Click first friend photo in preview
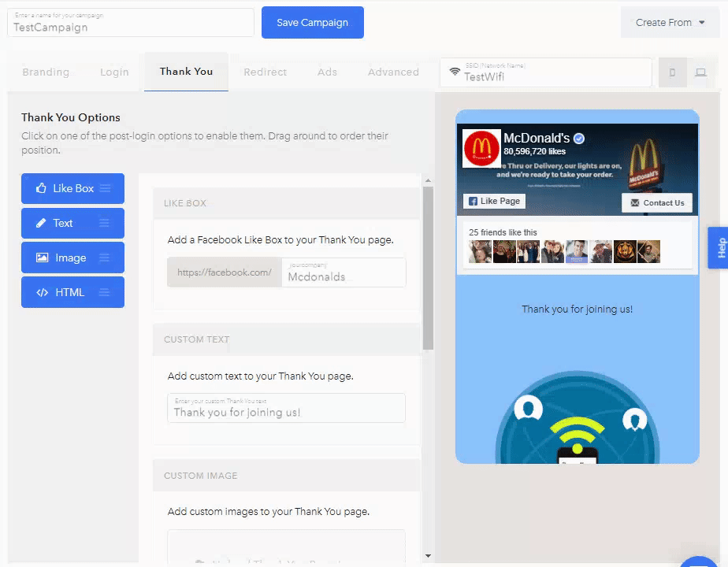 (x=480, y=251)
